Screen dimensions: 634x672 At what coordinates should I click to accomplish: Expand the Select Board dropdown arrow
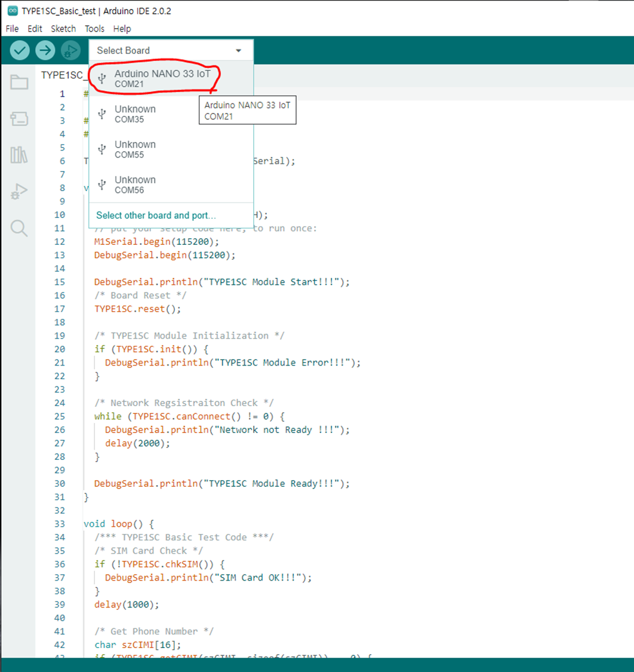239,51
